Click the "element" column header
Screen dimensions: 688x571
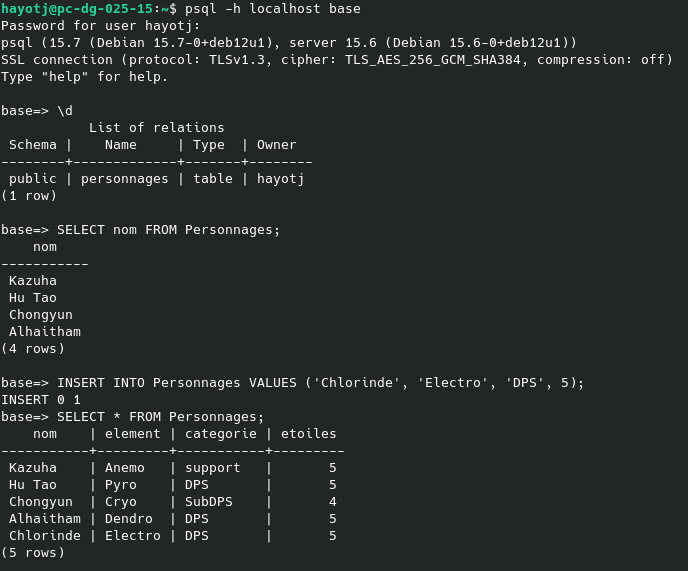tap(132, 434)
